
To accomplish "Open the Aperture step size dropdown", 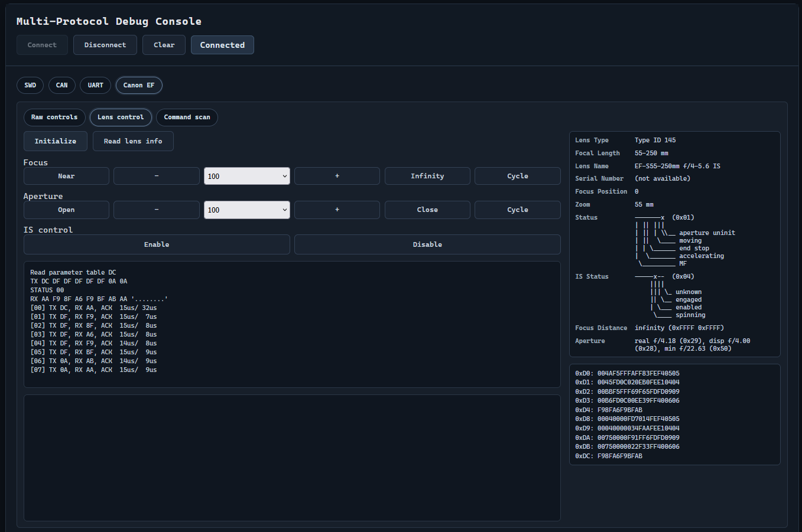I will 247,210.
